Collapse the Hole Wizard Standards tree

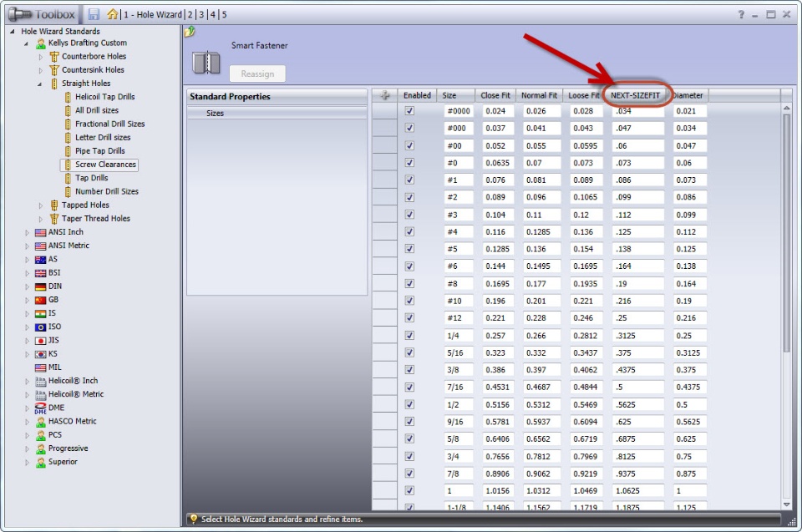13,32
